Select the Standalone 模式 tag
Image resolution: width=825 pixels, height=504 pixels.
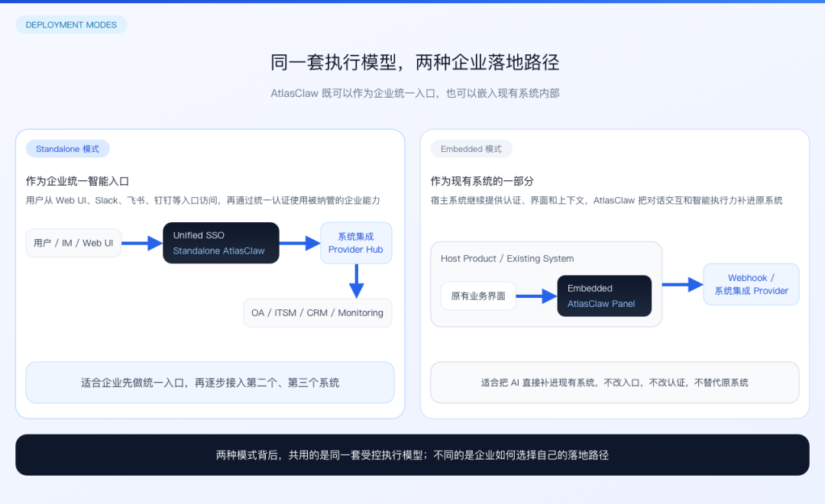click(x=67, y=149)
